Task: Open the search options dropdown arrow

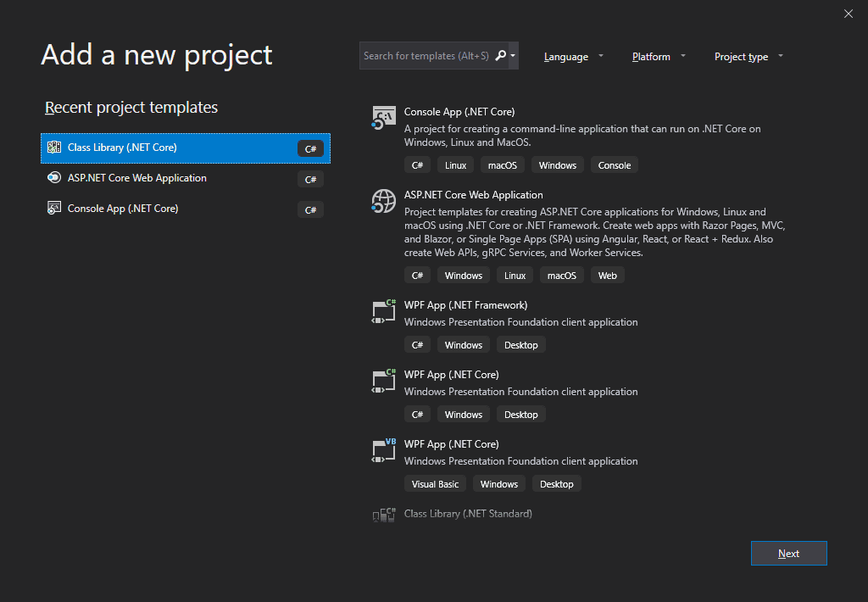Action: [x=513, y=57]
